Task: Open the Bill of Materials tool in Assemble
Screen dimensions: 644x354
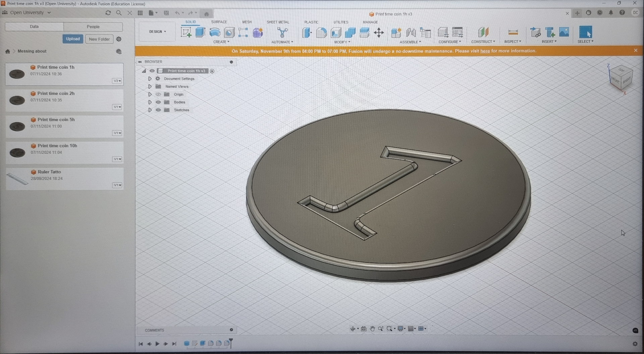Action: coord(425,33)
